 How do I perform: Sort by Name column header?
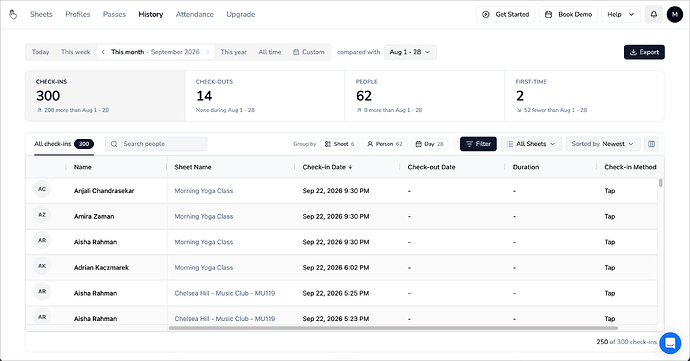click(x=83, y=167)
